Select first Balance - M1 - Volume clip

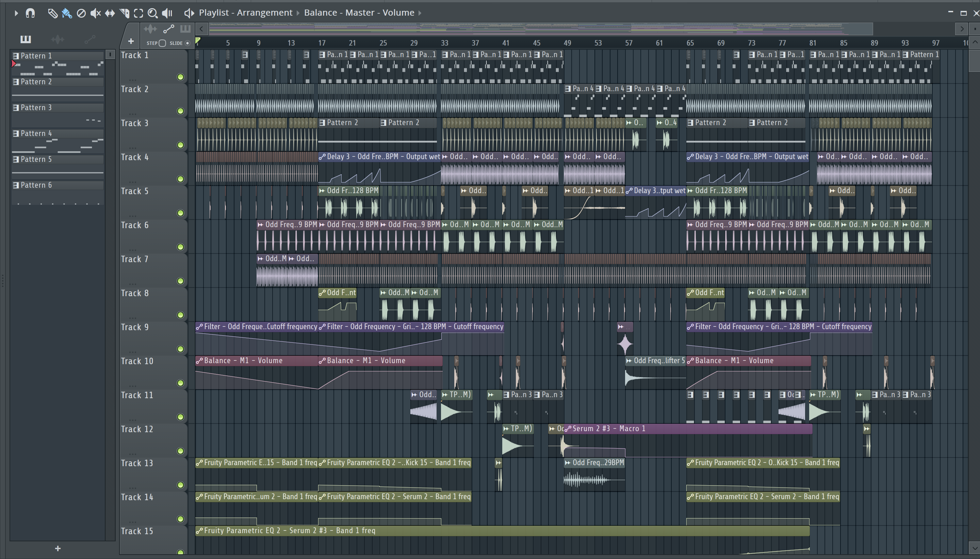[x=257, y=372]
